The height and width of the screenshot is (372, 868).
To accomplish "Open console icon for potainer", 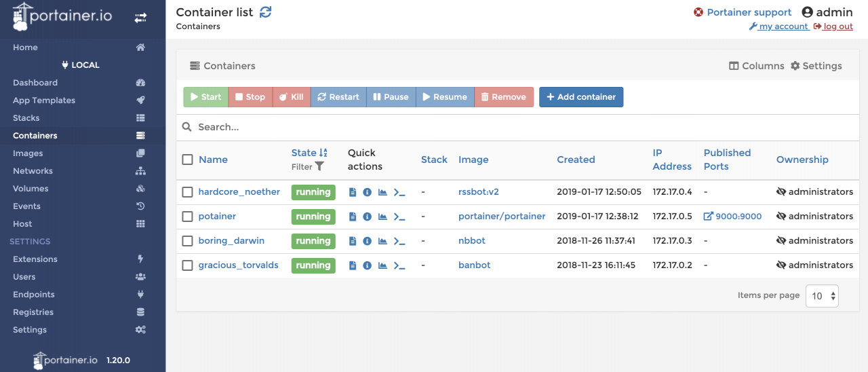I will tap(399, 217).
